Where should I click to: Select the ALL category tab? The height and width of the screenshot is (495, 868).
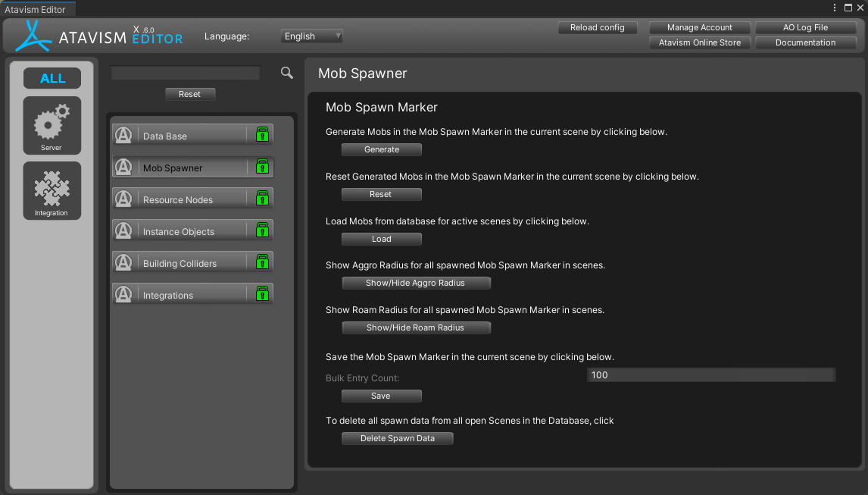pyautogui.click(x=52, y=79)
